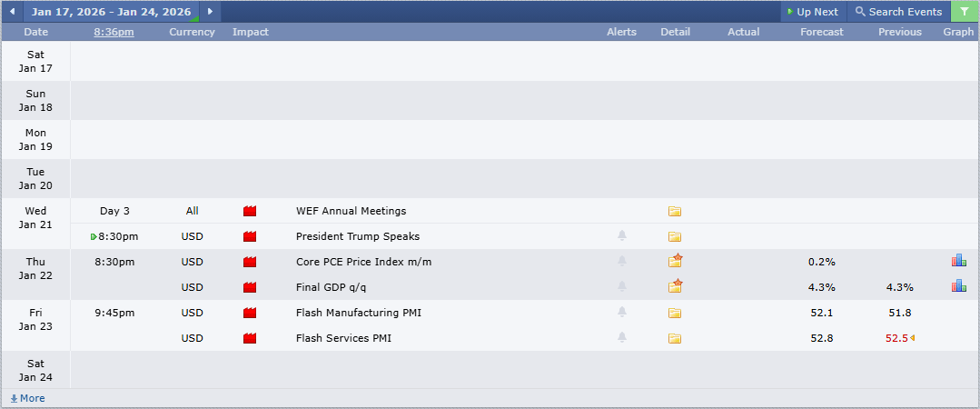Toggle alert bell for President Trump Speaks

(x=622, y=236)
